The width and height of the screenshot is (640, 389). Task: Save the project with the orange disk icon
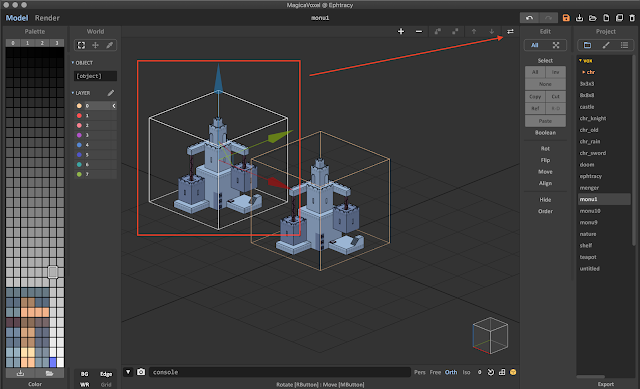click(566, 18)
